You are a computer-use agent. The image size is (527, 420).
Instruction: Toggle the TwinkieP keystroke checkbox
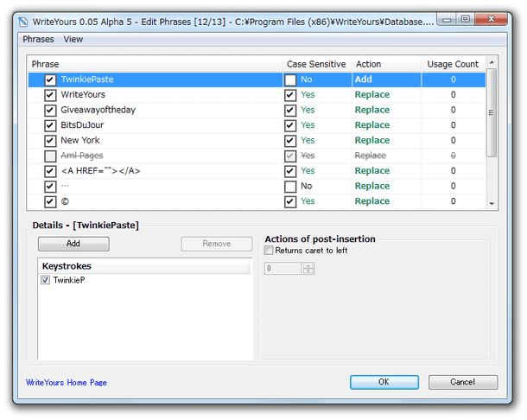(x=46, y=280)
